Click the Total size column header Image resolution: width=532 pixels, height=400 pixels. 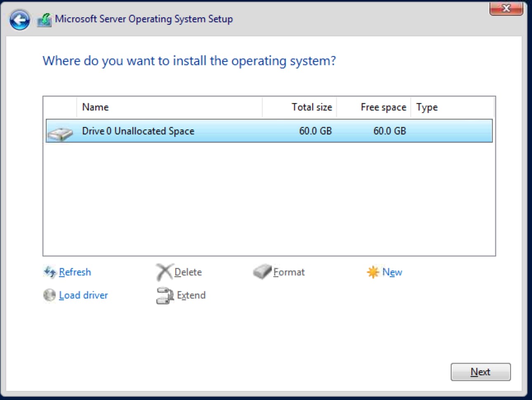tap(311, 107)
